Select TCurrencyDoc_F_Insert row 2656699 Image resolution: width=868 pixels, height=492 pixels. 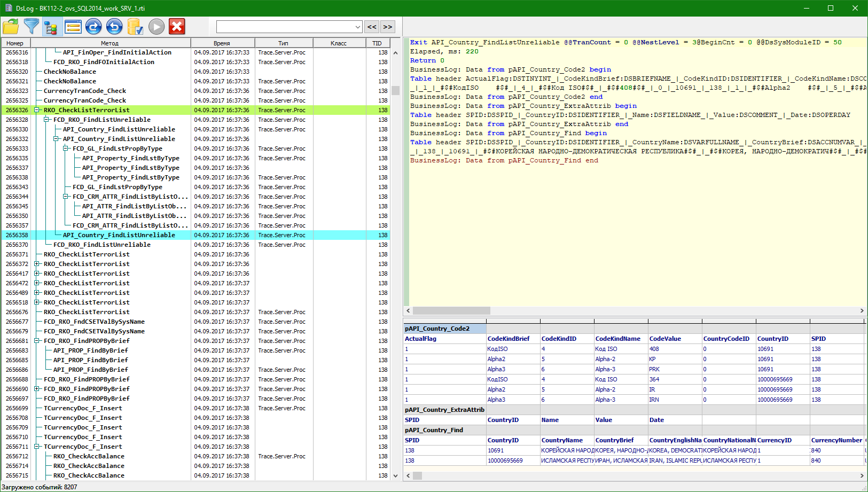[83, 408]
